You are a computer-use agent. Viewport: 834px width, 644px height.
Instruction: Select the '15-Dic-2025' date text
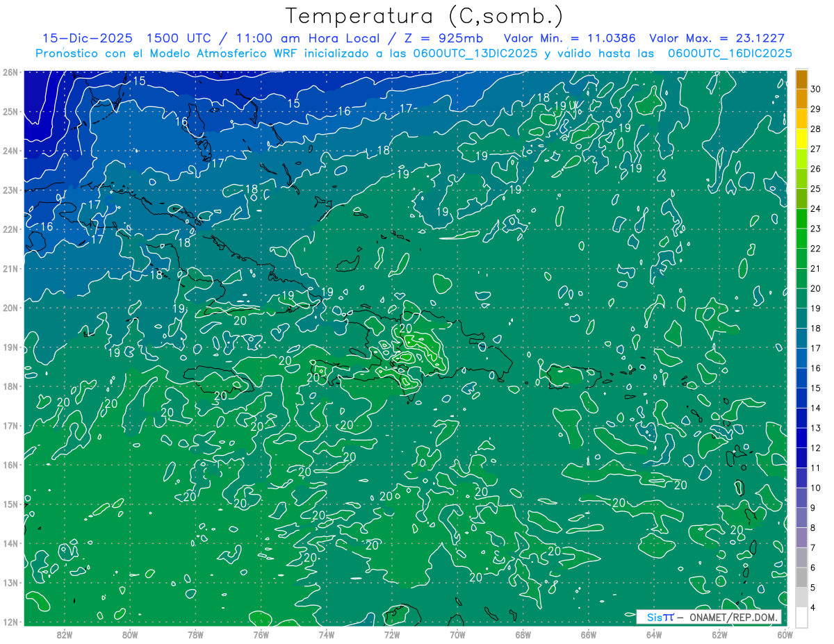click(89, 38)
